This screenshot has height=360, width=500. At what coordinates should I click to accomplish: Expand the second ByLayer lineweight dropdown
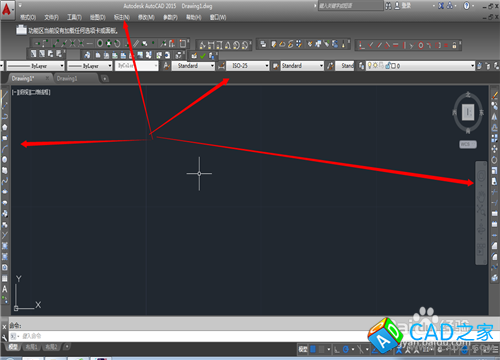click(110, 66)
